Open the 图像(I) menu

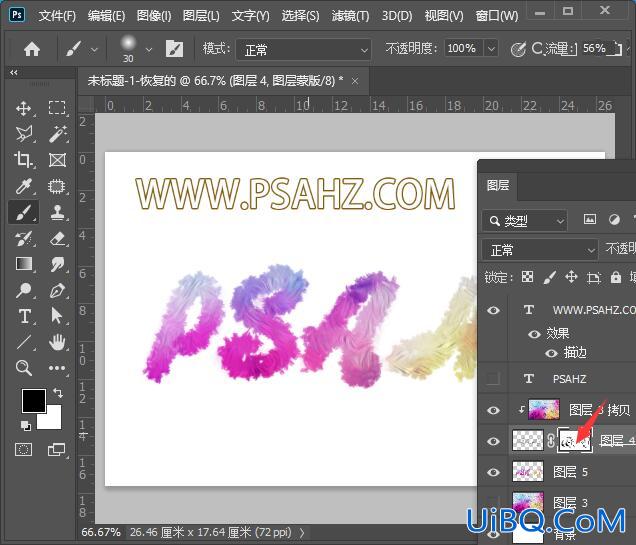click(154, 16)
